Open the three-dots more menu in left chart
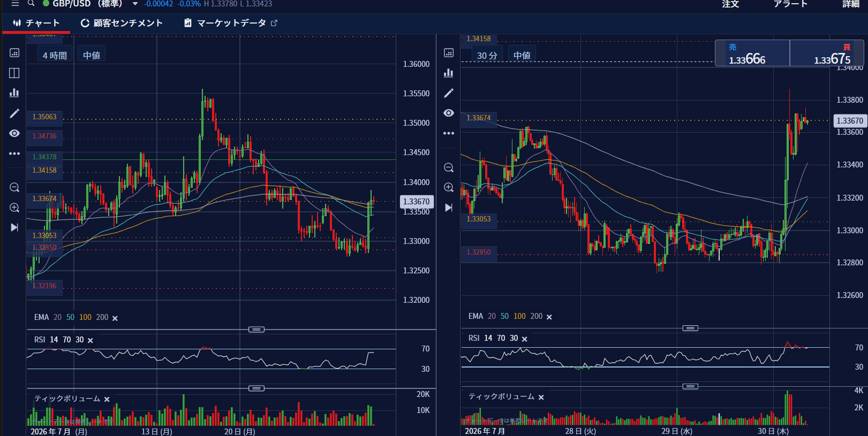 [14, 154]
